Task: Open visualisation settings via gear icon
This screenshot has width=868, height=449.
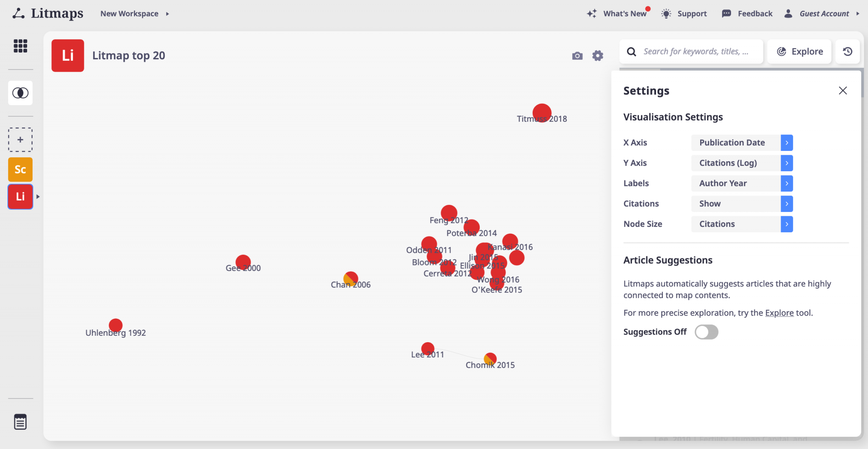Action: 598,56
